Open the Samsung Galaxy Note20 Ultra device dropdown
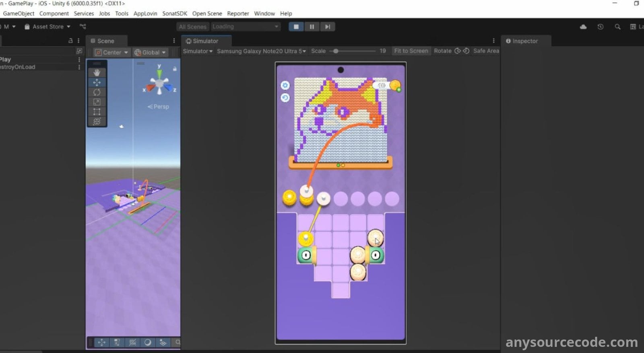The width and height of the screenshot is (644, 353). click(261, 51)
